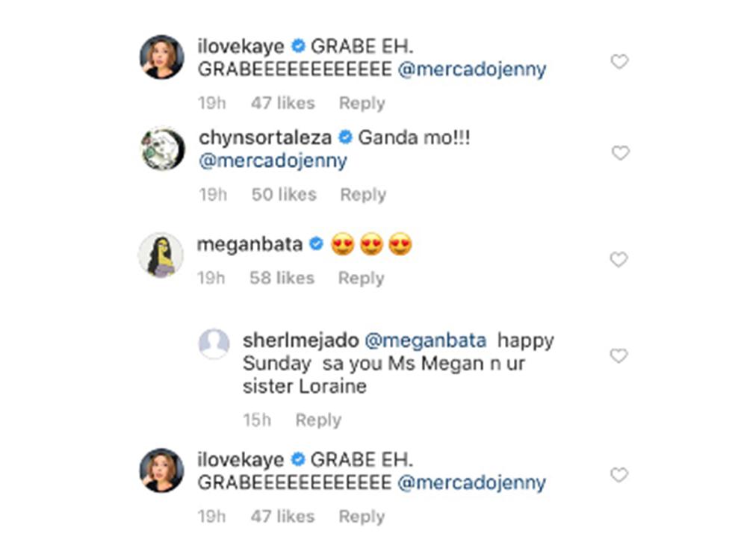Open ilovekaye's avatar below sherlmejado's reply
Screen dimensions: 747x560
162,470
